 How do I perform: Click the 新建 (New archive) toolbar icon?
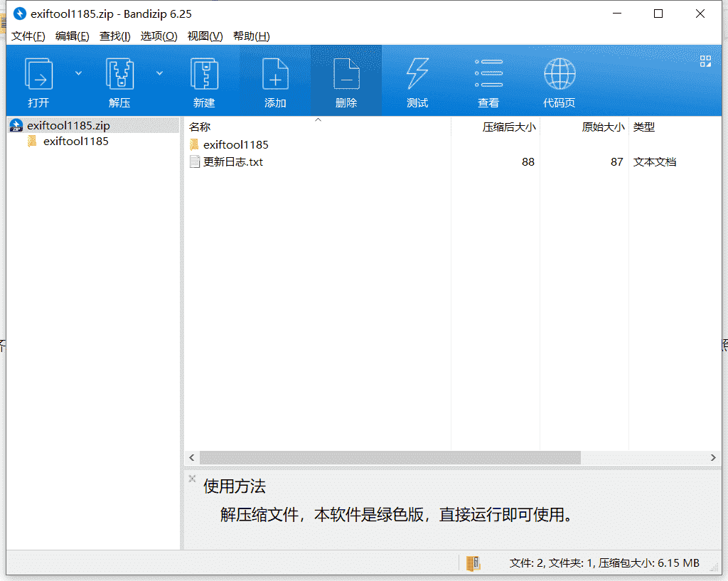(204, 73)
